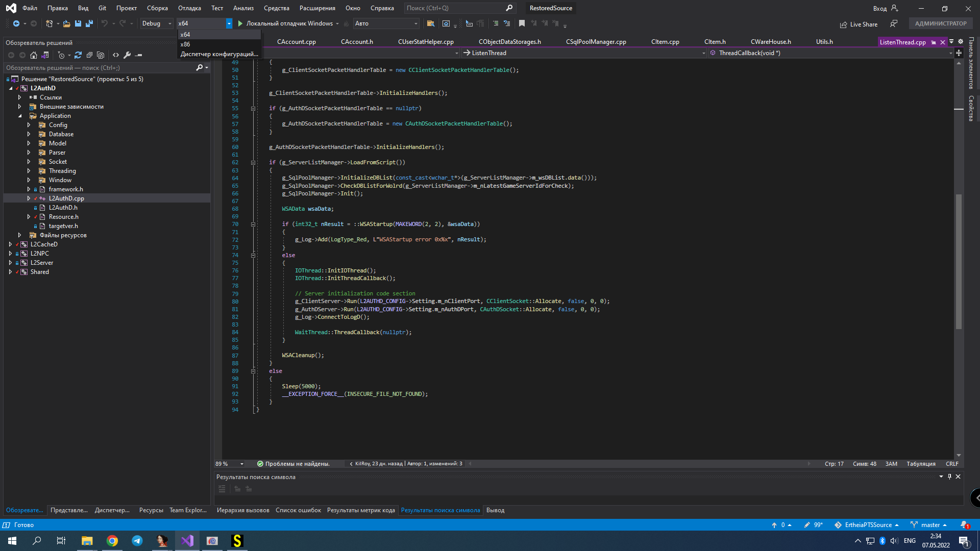This screenshot has width=980, height=551.
Task: Click the comment selected lines icon
Action: 496,23
